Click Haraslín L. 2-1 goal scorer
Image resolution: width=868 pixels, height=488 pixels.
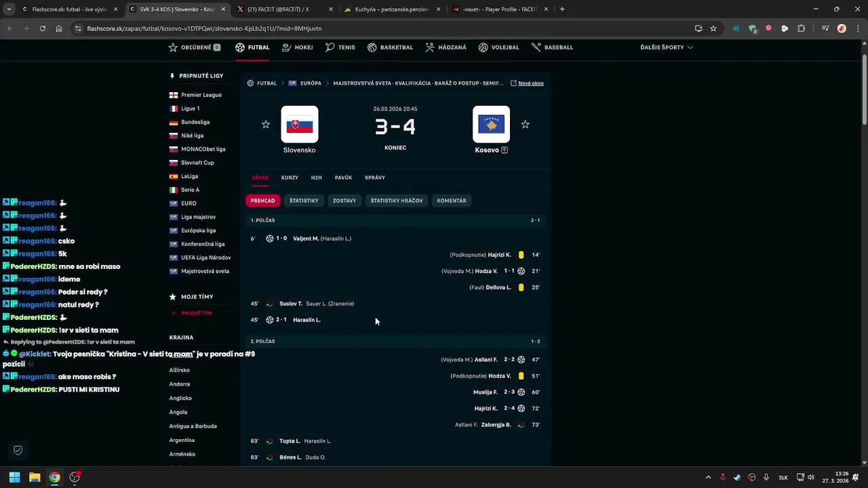pyautogui.click(x=307, y=320)
